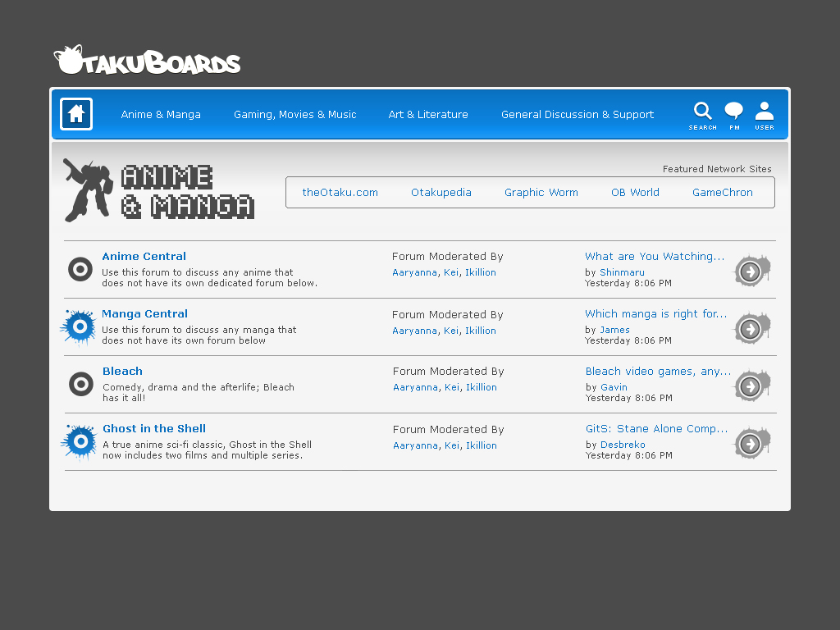Open the Bleach forum
Viewport: 840px width, 630px height.
(123, 371)
